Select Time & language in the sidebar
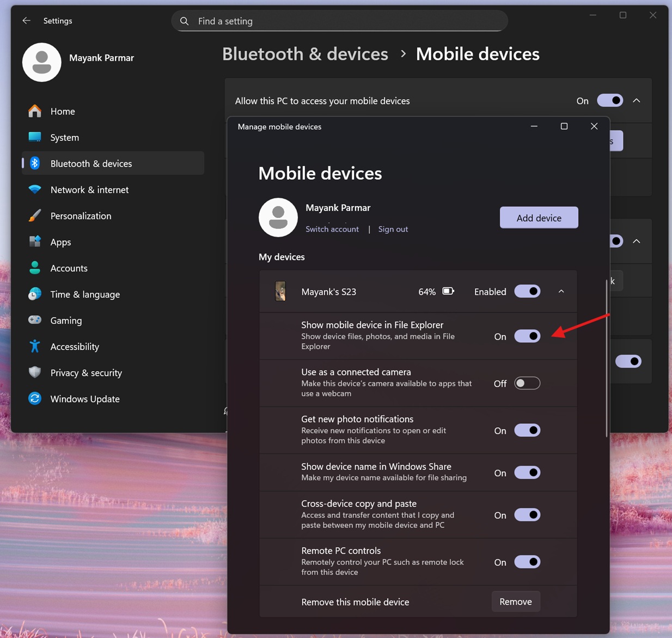 click(34, 294)
